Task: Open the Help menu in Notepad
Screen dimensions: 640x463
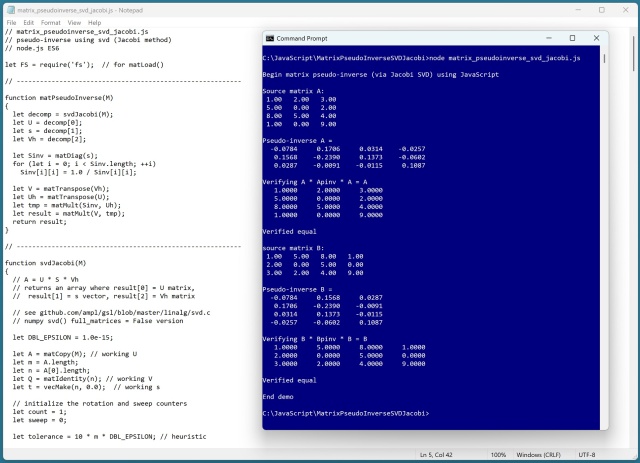Action: 94,22
